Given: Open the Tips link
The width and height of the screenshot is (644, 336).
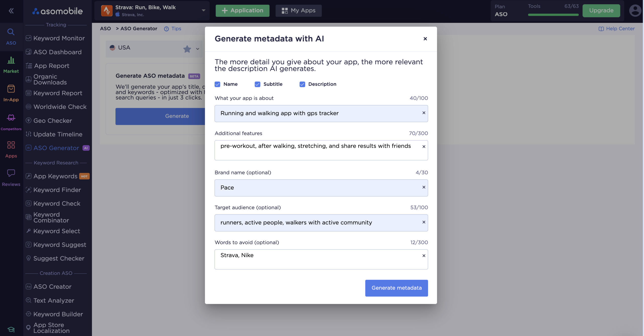Looking at the screenshot, I should tap(176, 29).
